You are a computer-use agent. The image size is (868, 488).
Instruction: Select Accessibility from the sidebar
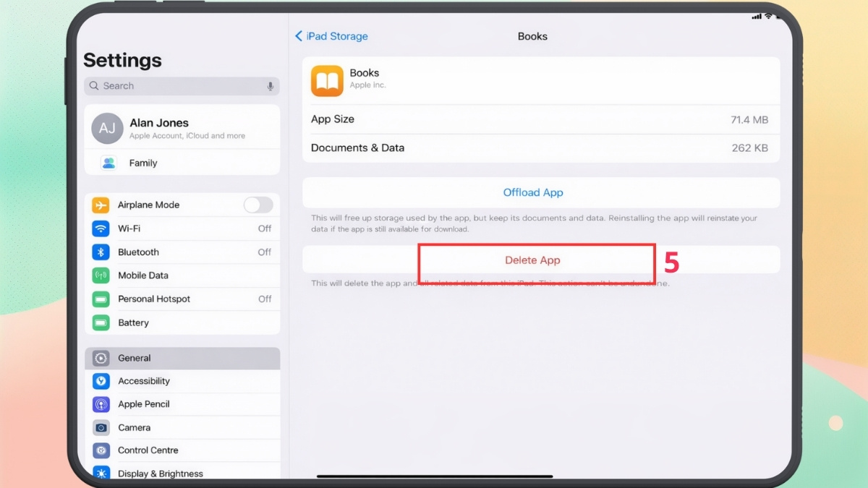pos(144,380)
